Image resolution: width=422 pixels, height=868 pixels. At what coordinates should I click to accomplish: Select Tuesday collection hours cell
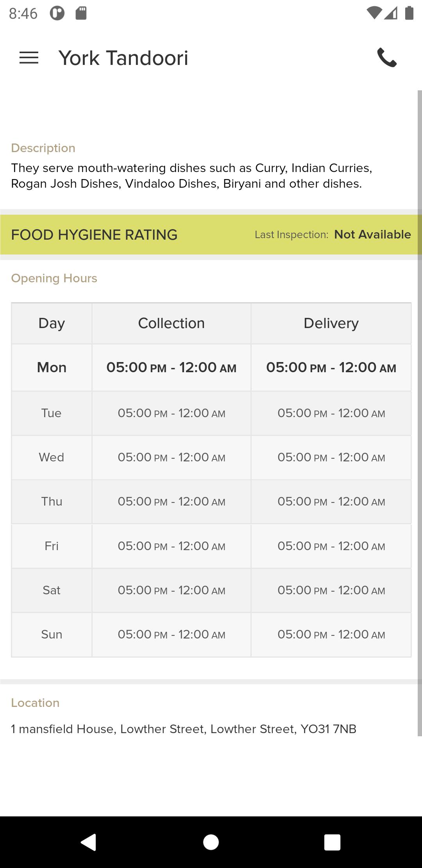point(172,413)
